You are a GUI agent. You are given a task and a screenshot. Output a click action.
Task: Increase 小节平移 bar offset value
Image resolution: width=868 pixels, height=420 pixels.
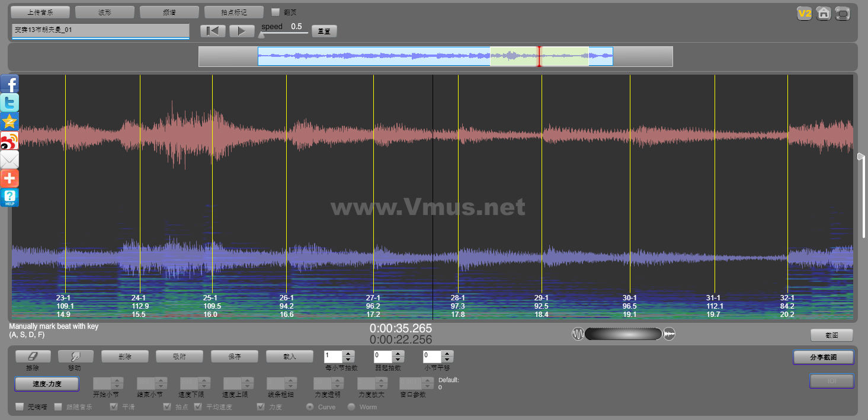click(448, 354)
